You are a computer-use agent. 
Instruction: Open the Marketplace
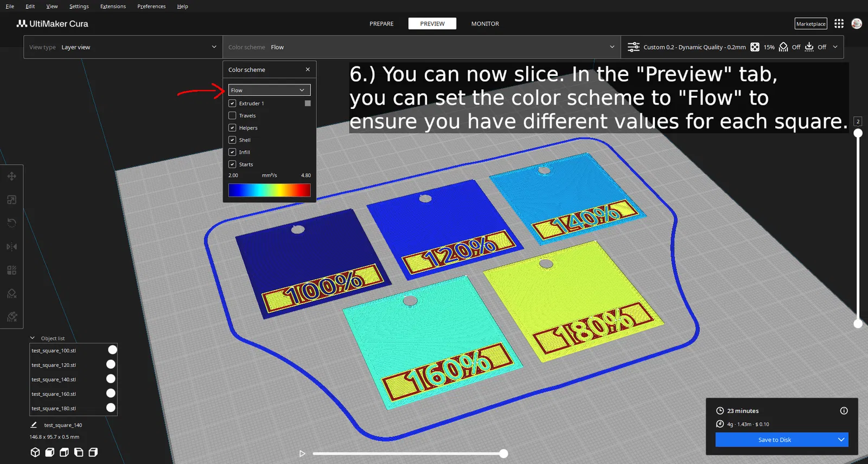point(811,24)
